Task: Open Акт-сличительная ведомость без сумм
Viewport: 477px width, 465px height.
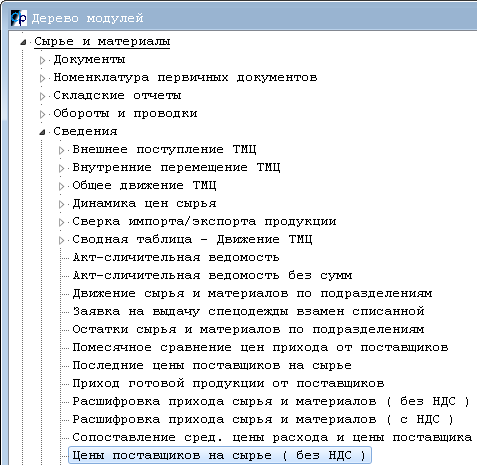Action: point(212,276)
